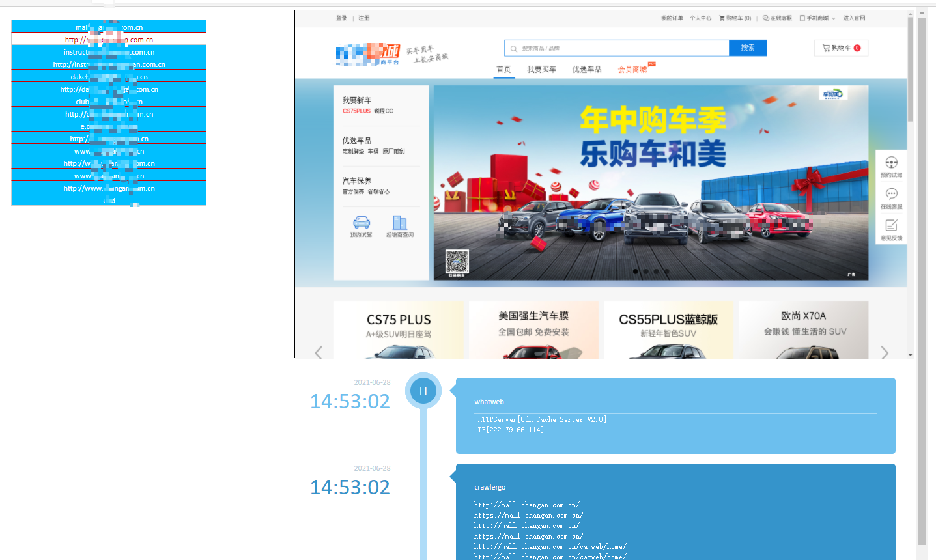Click the 14:53:02 timestamp beside crawlergo panel
This screenshot has height=560, width=936.
click(x=350, y=487)
